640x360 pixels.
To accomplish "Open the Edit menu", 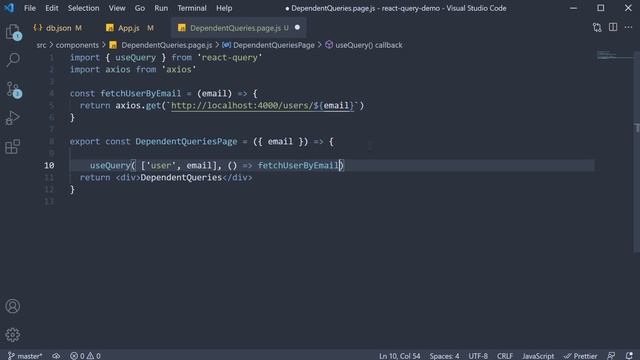I will (x=52, y=8).
